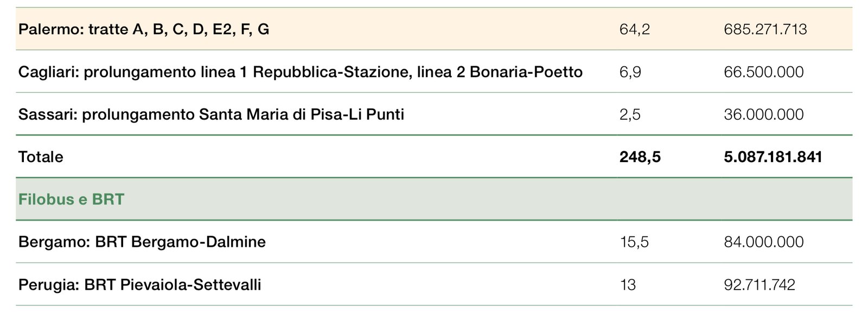Click the amount 685.271.713

(765, 29)
